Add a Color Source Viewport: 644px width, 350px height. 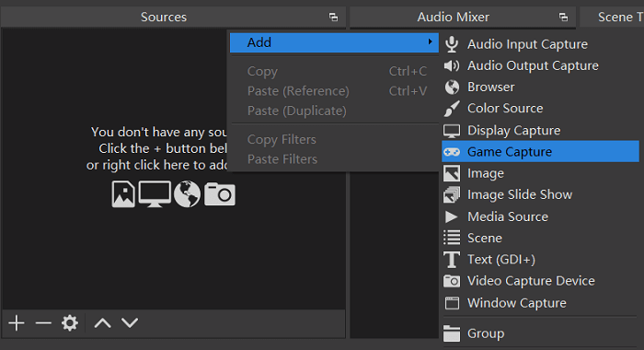pyautogui.click(x=540, y=109)
